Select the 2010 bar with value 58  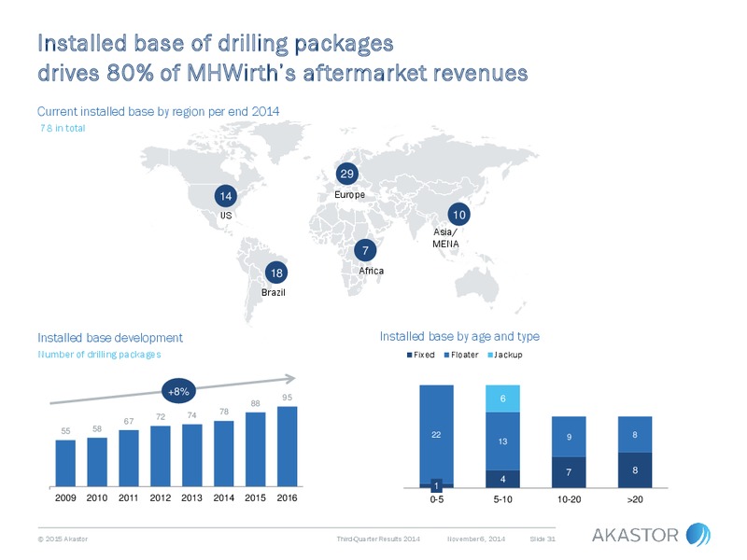point(97,462)
